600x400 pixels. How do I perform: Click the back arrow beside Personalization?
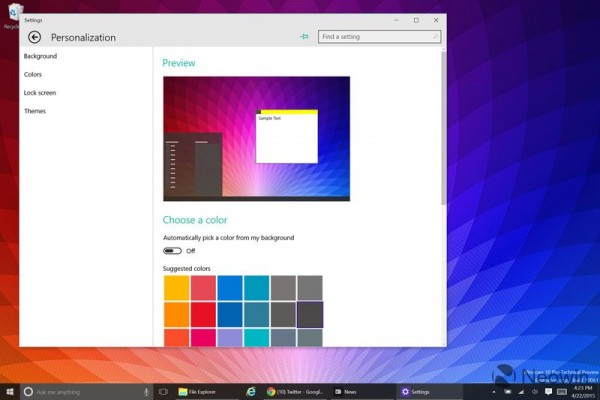tap(35, 37)
